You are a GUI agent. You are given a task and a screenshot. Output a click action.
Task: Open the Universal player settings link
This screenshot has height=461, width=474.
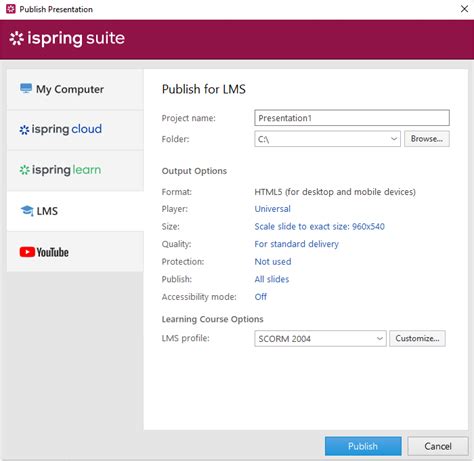(272, 209)
